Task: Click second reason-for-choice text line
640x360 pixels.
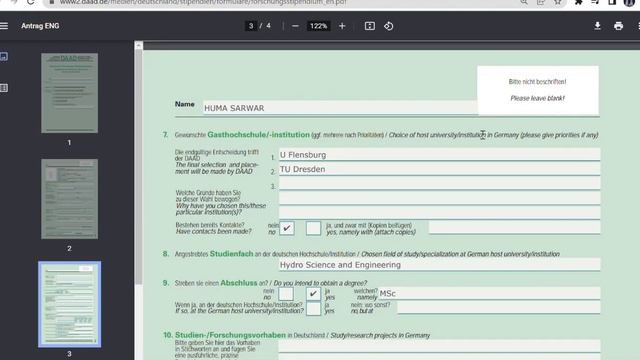Action: pyautogui.click(x=439, y=212)
